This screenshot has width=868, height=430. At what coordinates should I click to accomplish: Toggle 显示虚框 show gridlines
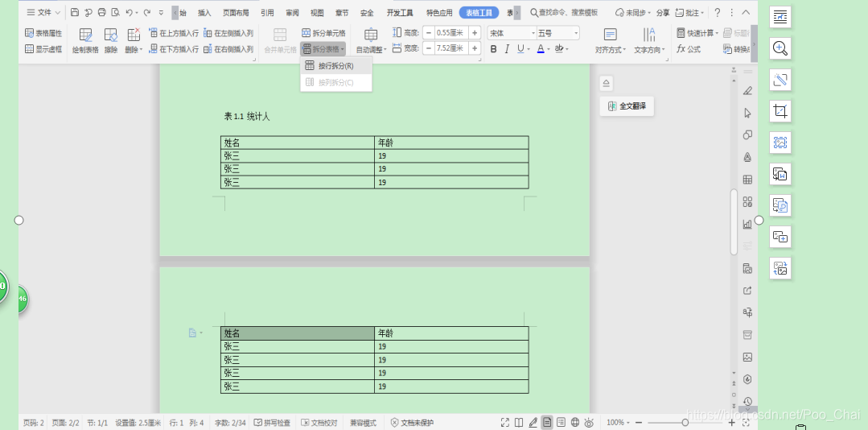click(43, 49)
